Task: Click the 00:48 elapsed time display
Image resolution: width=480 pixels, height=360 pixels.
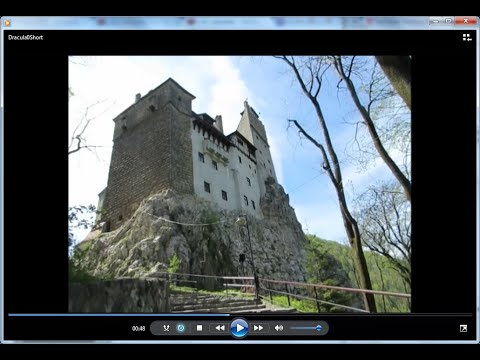Action: 138,328
